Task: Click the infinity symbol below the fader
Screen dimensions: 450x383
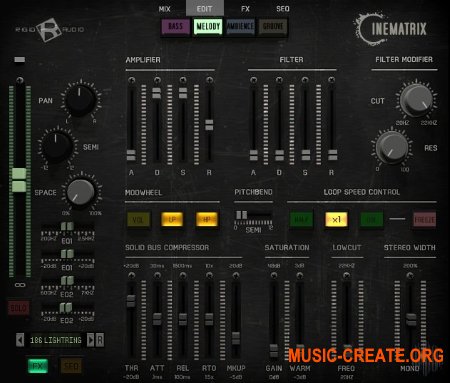Action: [20, 285]
